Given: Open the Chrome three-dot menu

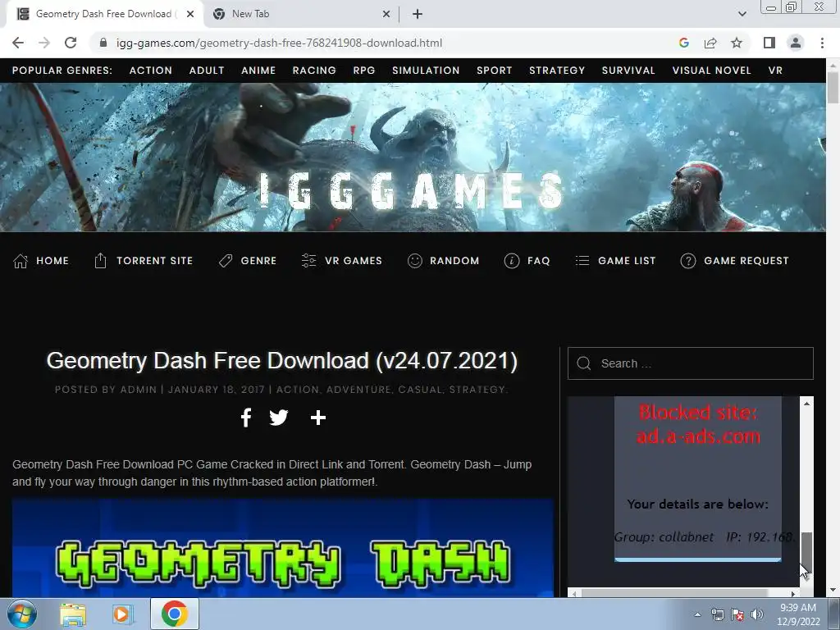Looking at the screenshot, I should [822, 43].
